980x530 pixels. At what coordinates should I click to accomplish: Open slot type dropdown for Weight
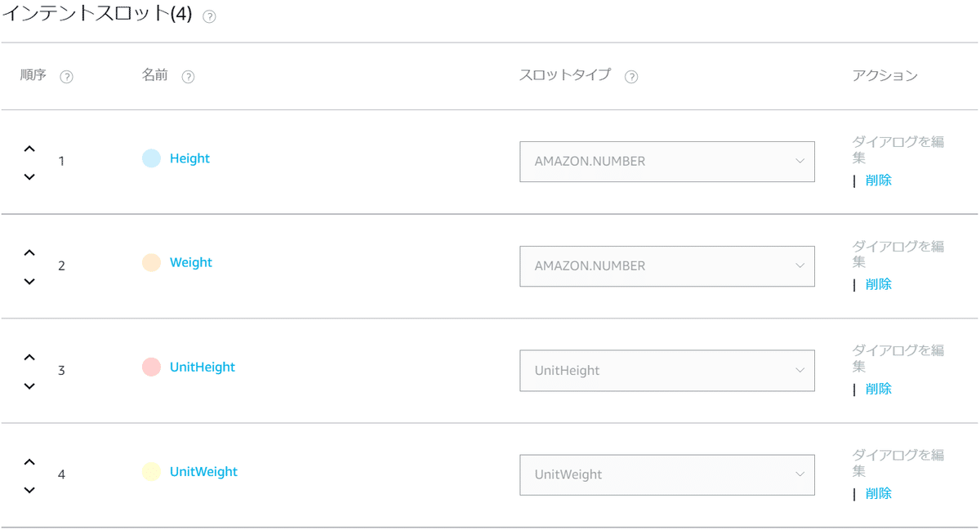click(x=666, y=266)
